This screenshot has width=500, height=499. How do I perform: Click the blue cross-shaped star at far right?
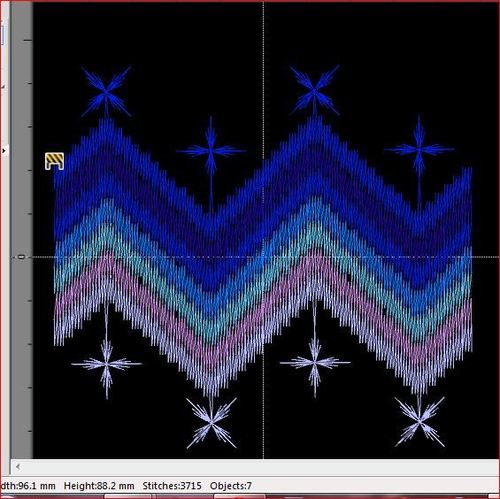pos(419,150)
